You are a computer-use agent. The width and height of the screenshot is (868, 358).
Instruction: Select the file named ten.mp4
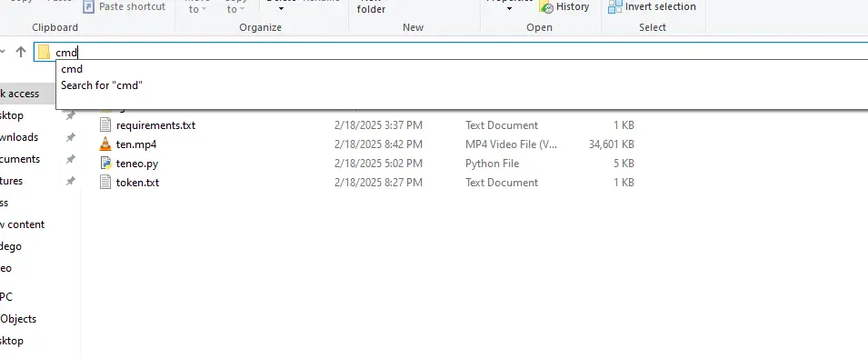coord(136,144)
